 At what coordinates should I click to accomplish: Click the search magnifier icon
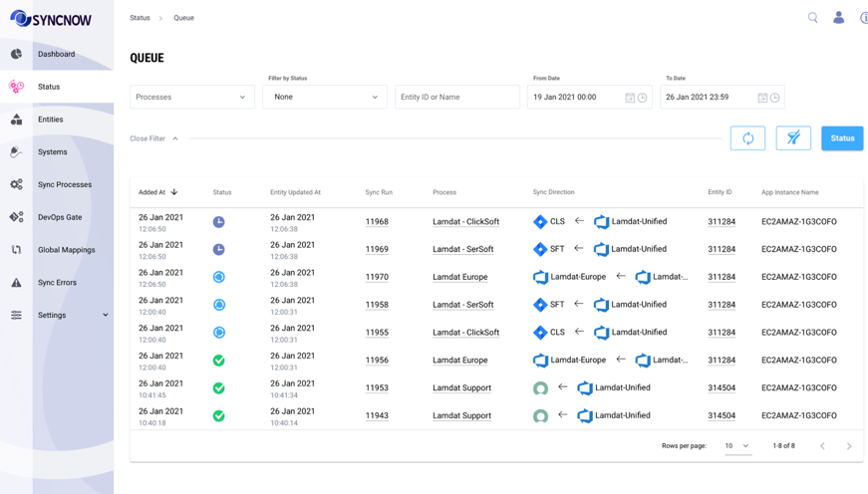tap(812, 18)
